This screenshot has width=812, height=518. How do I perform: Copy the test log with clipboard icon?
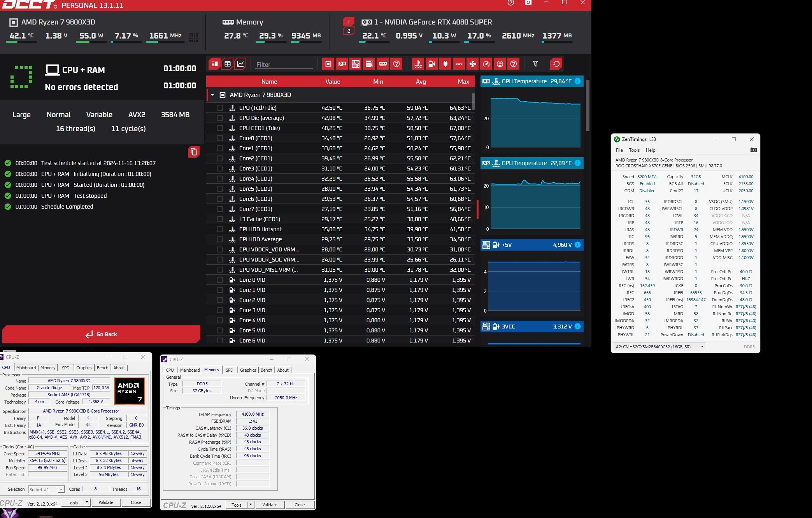(x=194, y=152)
